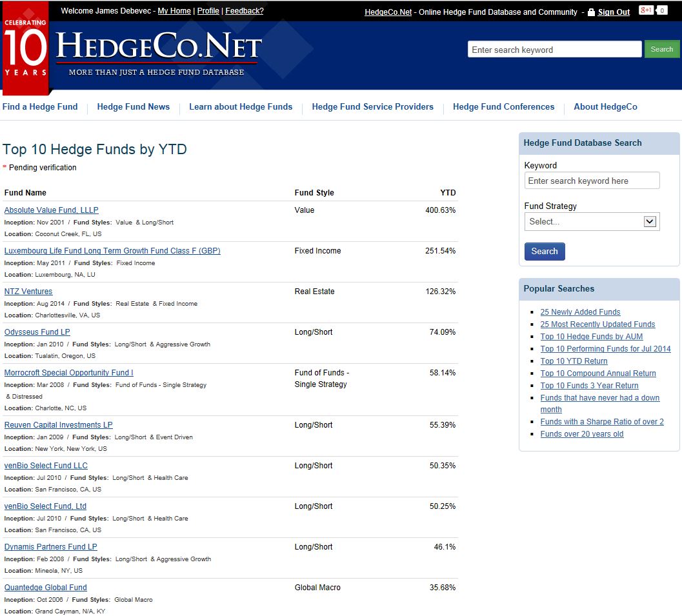Screen dimensions: 682x616
Task: Click the lock icon beside Sign Out
Action: (591, 12)
